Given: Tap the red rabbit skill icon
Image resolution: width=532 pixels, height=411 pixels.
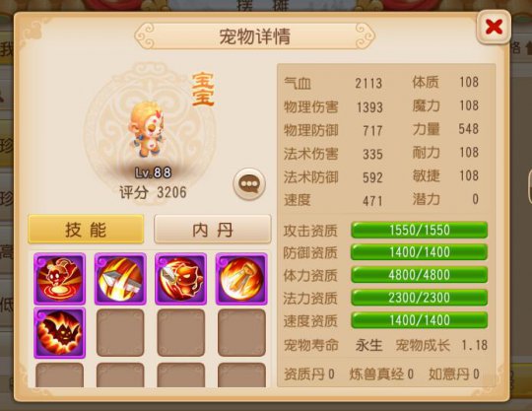Looking at the screenshot, I should [x=60, y=278].
